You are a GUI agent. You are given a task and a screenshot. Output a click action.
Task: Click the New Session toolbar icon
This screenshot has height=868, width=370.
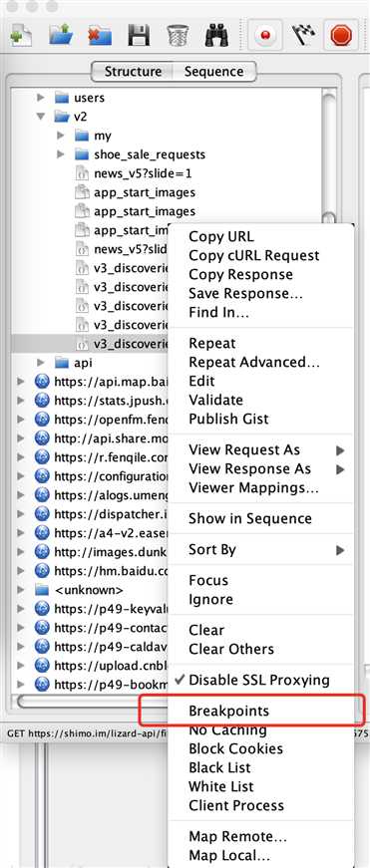pyautogui.click(x=21, y=35)
